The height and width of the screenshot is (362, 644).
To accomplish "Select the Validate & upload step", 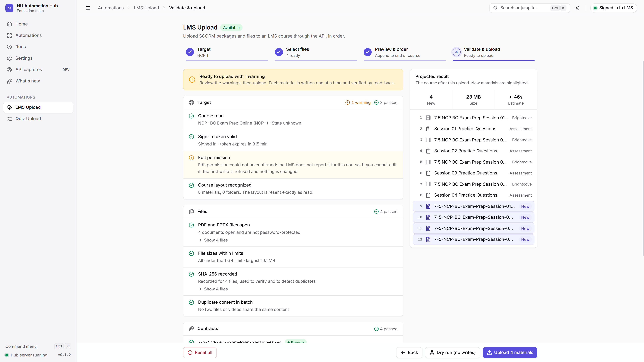I will point(493,52).
